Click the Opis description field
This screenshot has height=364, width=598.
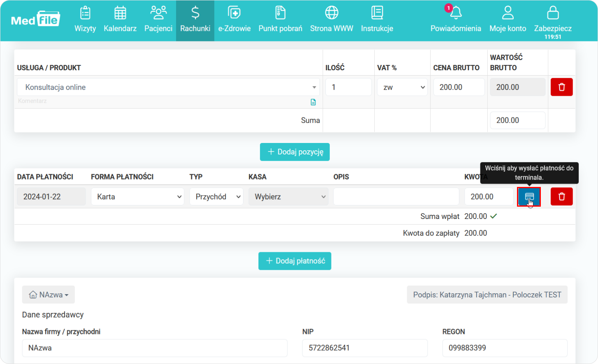396,197
